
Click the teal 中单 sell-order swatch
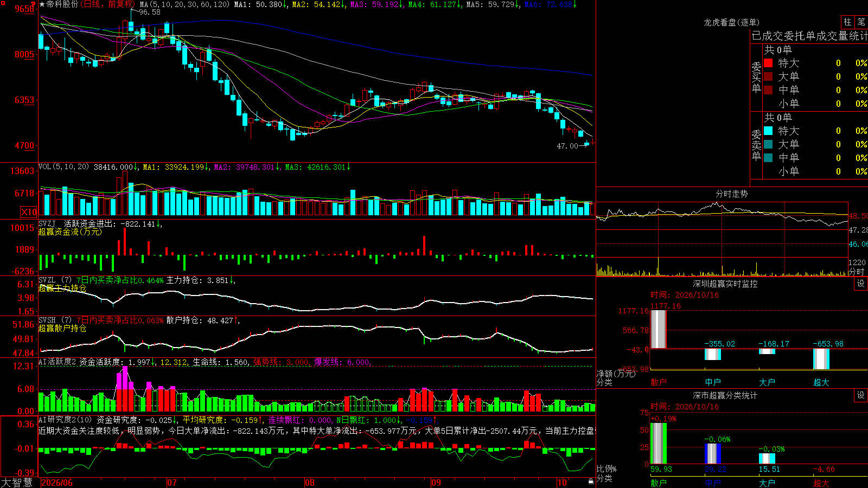768,158
